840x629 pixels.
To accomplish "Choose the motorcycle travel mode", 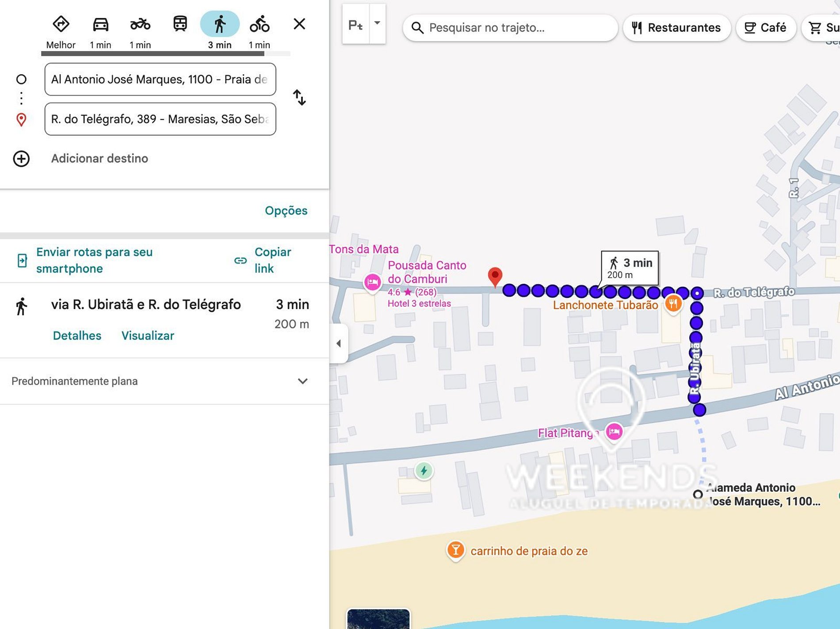I will (140, 24).
